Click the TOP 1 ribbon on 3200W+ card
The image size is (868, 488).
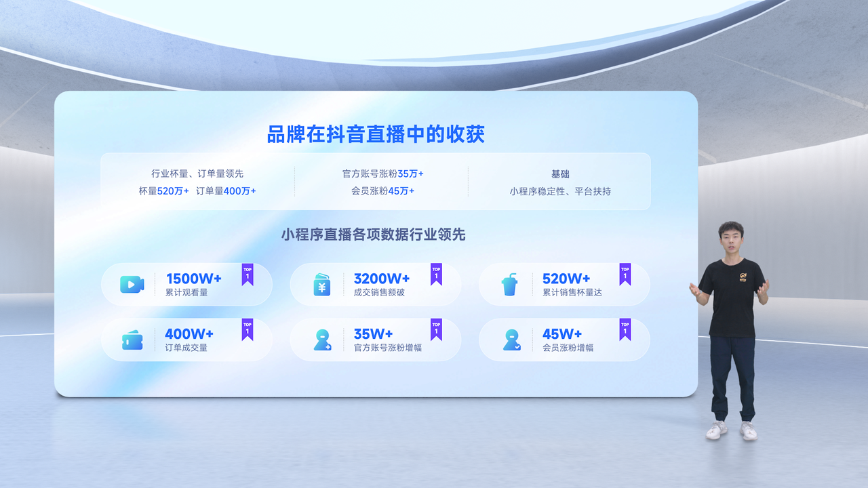click(x=436, y=274)
